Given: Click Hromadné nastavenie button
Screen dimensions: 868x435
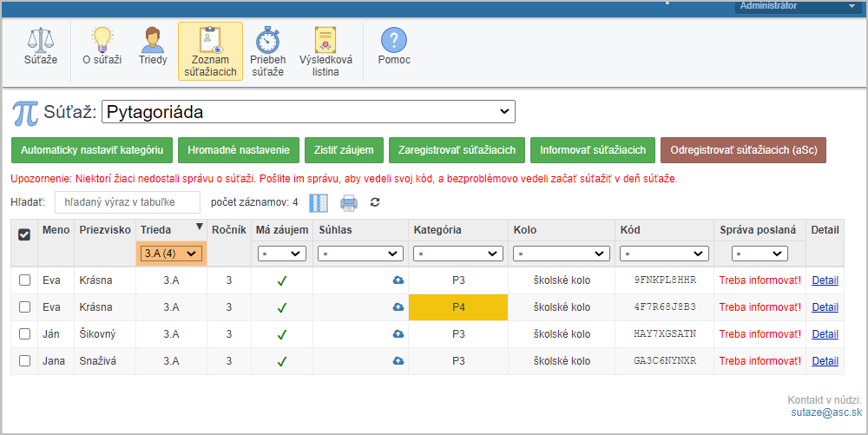Looking at the screenshot, I should click(239, 150).
